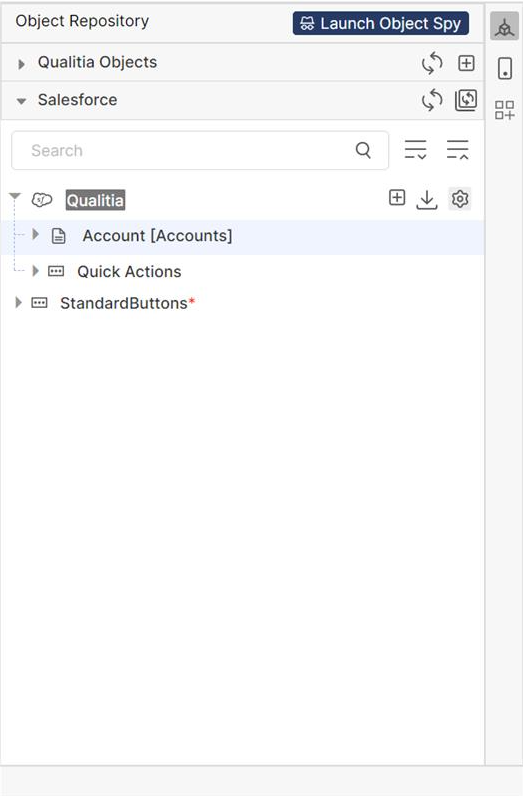Click the Launch Object Spy button
Screen dimensions: 523x796
click(x=380, y=23)
